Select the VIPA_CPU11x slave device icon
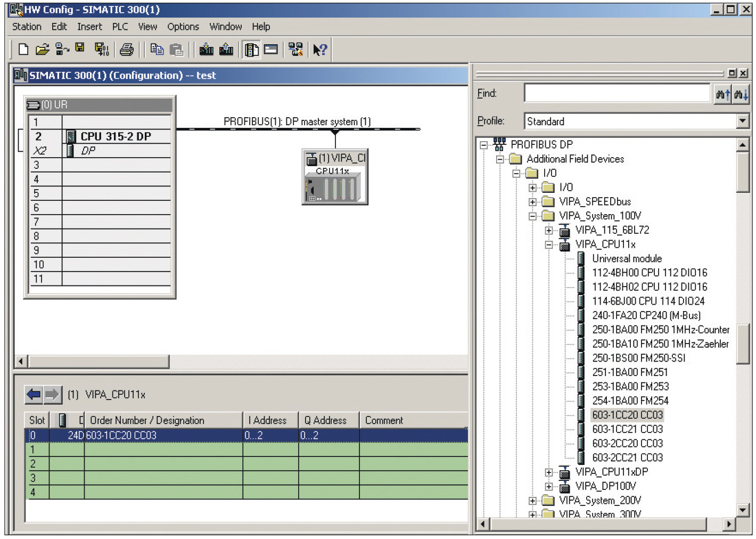The image size is (756, 539). click(x=335, y=177)
